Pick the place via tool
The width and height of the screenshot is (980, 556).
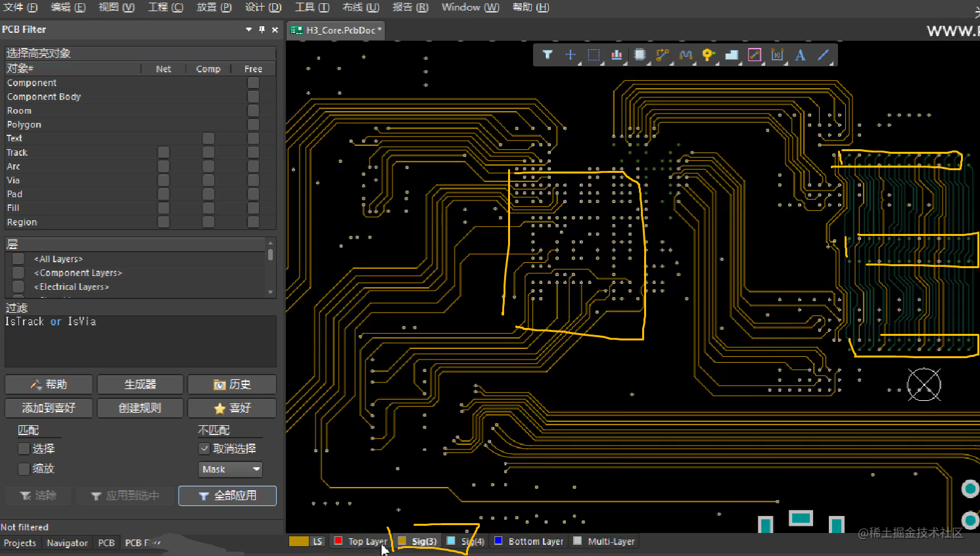click(x=708, y=55)
